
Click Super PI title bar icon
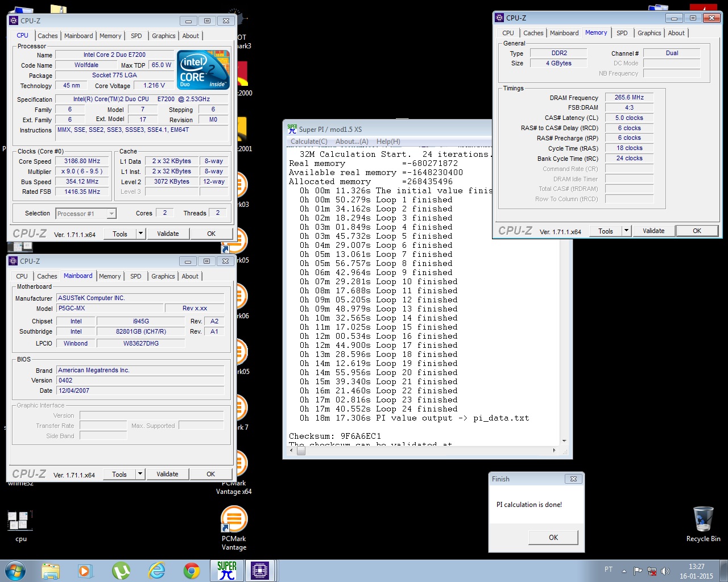[292, 129]
